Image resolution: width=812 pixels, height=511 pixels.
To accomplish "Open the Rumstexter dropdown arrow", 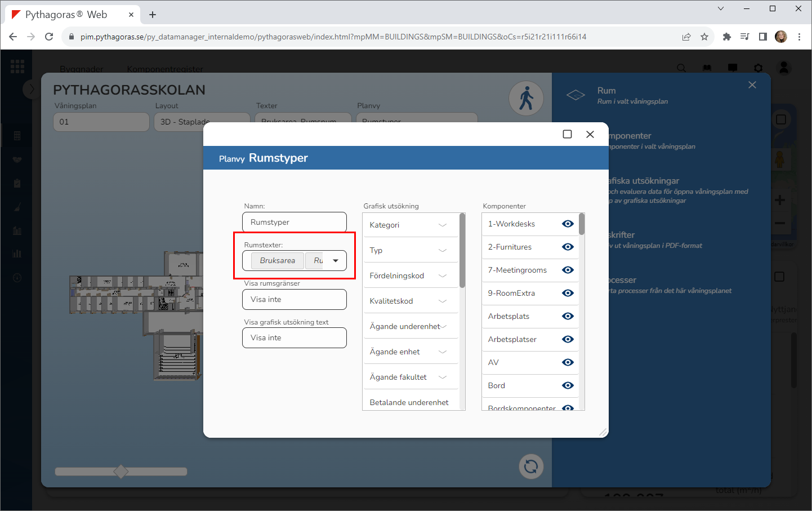I will (x=336, y=261).
